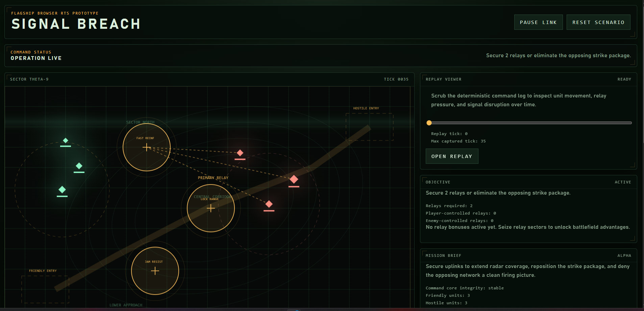The height and width of the screenshot is (311, 644).
Task: Target the upper red hostile unit diamond
Action: click(x=240, y=153)
